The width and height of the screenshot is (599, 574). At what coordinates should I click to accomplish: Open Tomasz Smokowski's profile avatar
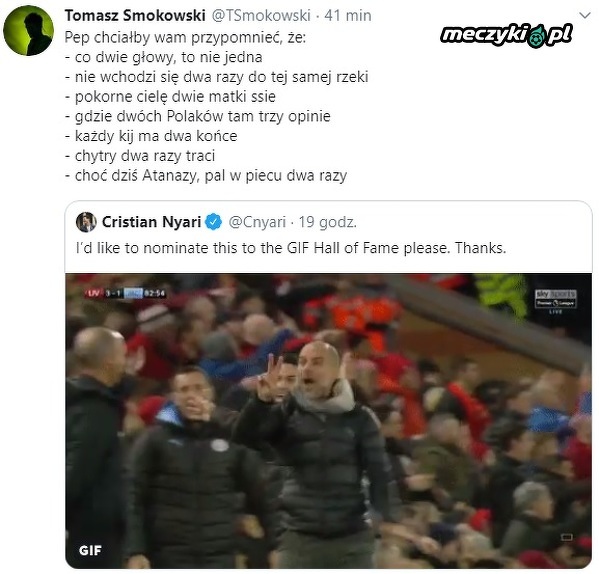[x=28, y=31]
